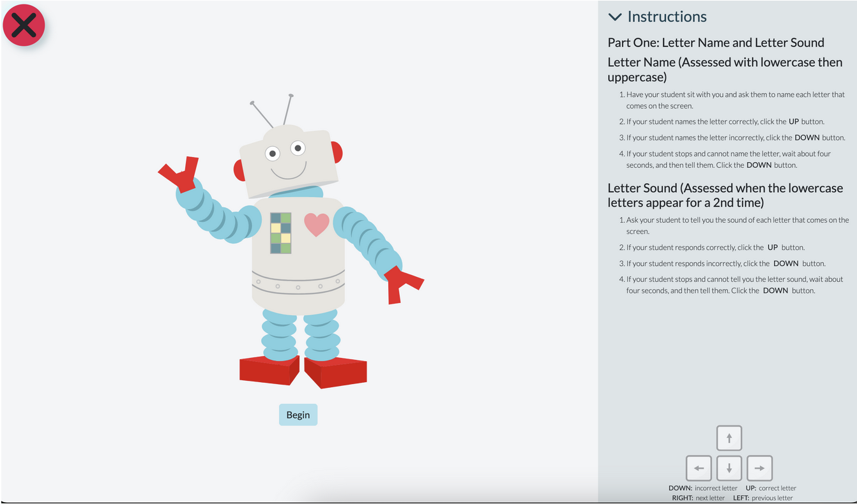The height and width of the screenshot is (504, 857).
Task: Click the robot's checkered chest panel
Action: 281,233
